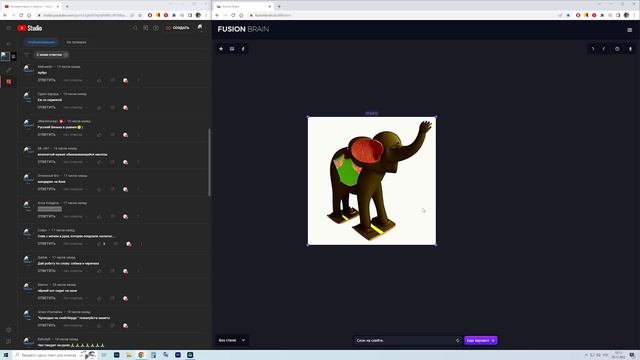
Task: Open the Без стиля style dropdown
Action: point(231,340)
